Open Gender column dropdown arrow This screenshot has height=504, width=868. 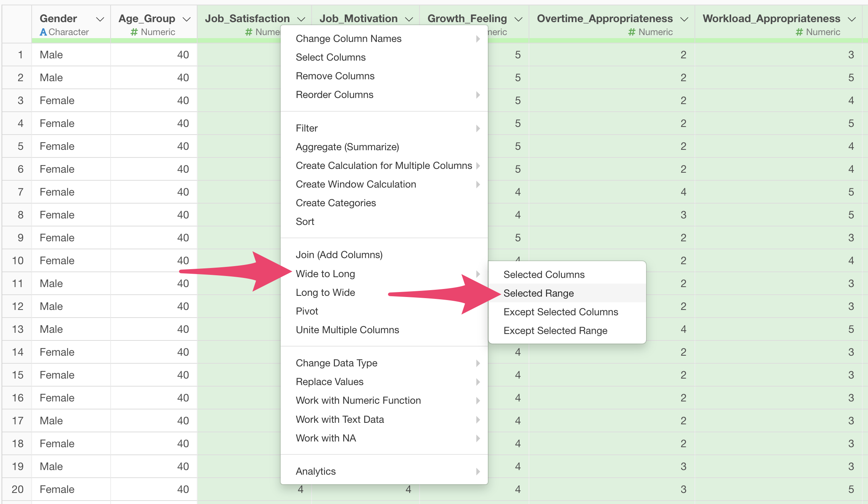[x=100, y=19]
